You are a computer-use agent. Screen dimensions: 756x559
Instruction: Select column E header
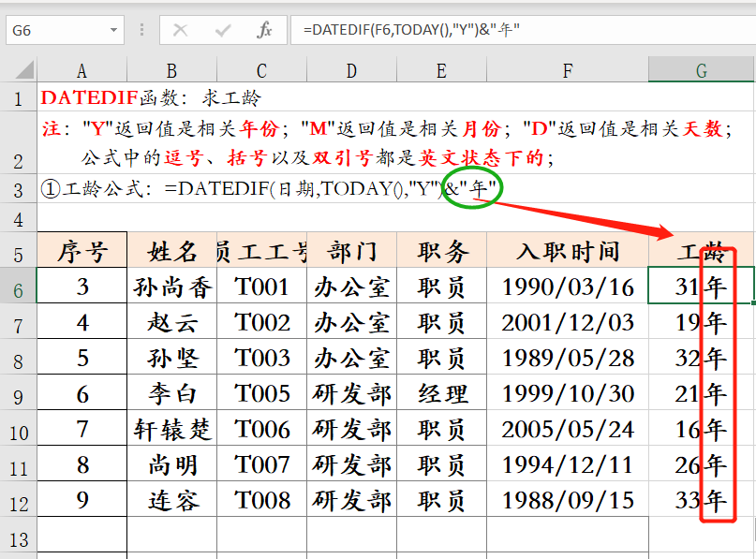click(x=441, y=71)
